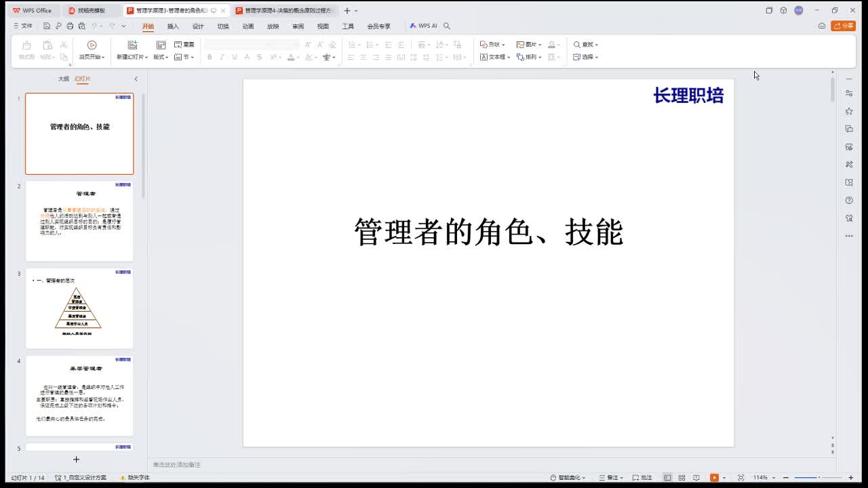Click the 重置 reset button
868x488 pixels.
point(184,45)
